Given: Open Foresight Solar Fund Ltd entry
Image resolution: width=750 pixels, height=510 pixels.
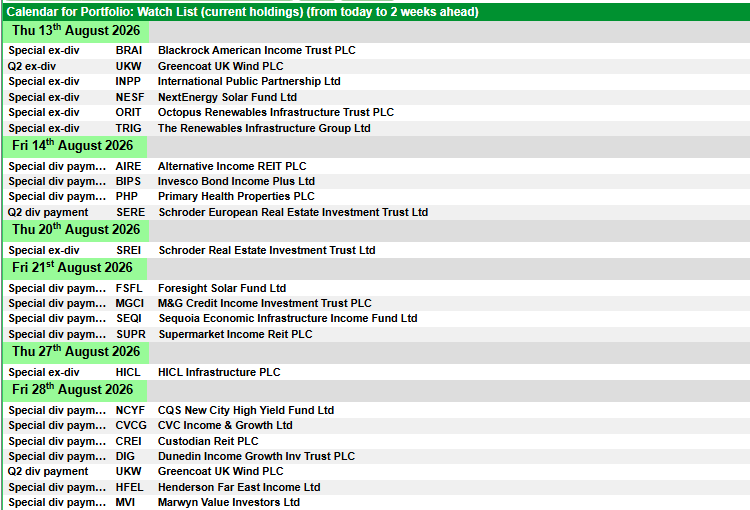Looking at the screenshot, I should [222, 288].
